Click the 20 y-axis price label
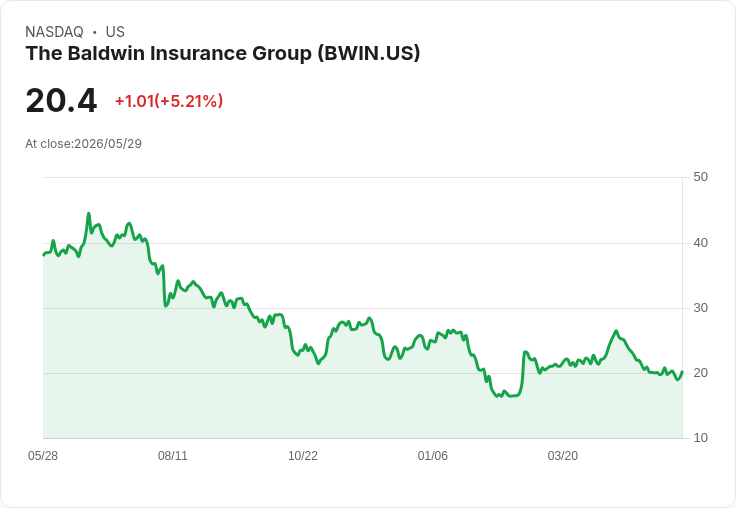This screenshot has width=736, height=508. coord(700,373)
